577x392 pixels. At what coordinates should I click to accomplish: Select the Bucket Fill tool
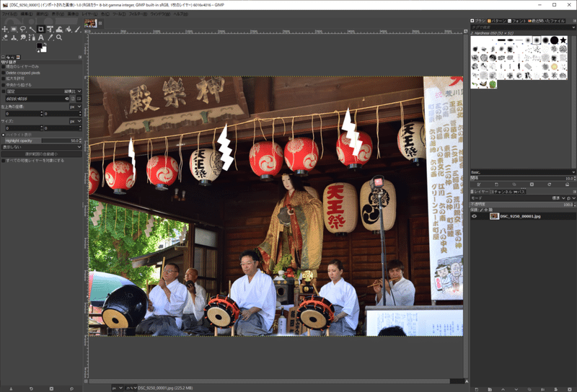(x=68, y=30)
